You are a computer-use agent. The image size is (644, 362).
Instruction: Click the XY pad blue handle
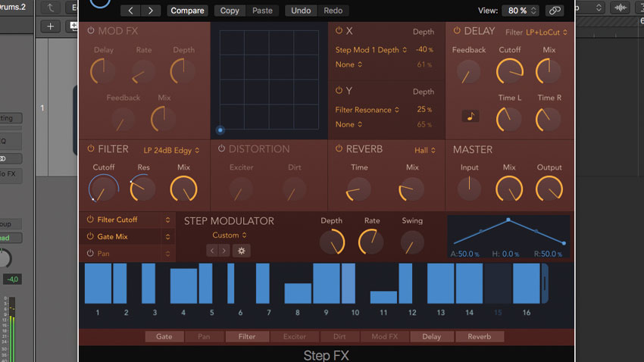[x=220, y=130]
